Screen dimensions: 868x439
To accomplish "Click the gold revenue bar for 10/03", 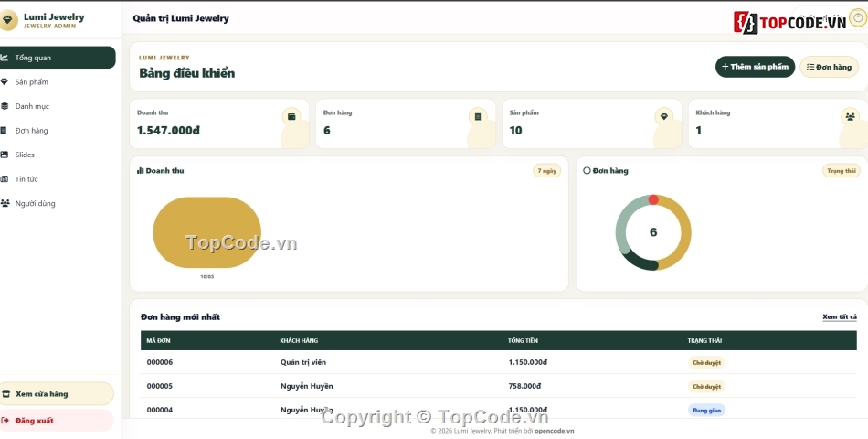I will (207, 233).
